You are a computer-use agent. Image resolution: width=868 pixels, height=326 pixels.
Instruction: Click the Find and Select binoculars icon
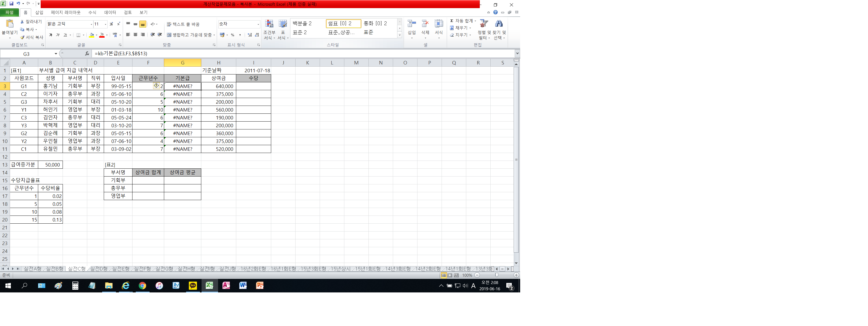(x=499, y=24)
